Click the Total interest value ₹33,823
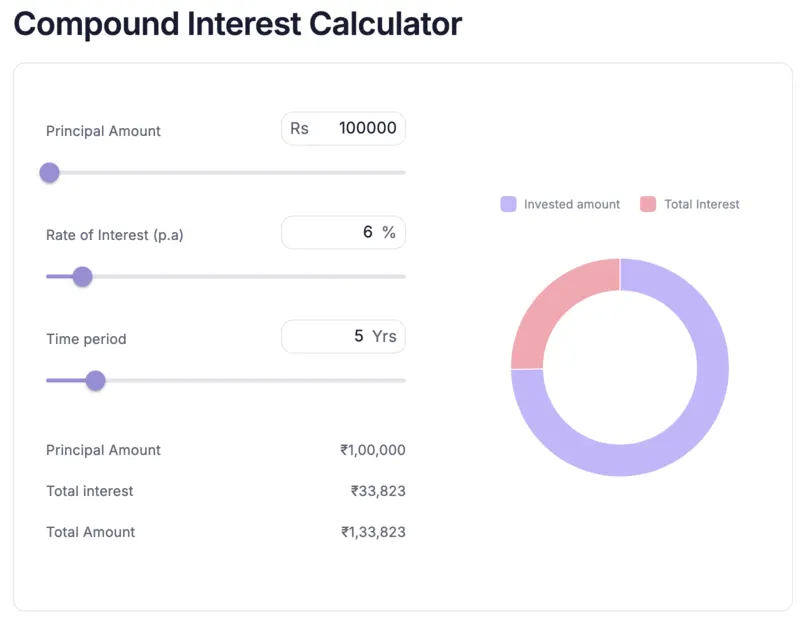Image resolution: width=803 pixels, height=622 pixels. pos(377,491)
